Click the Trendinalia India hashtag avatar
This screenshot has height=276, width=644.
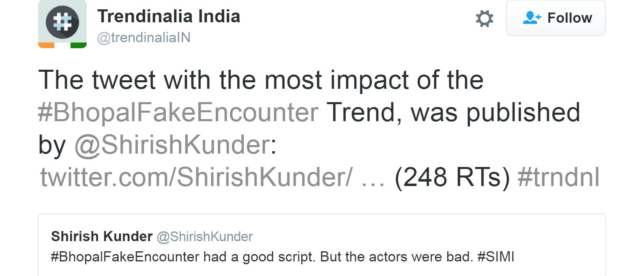click(x=62, y=24)
